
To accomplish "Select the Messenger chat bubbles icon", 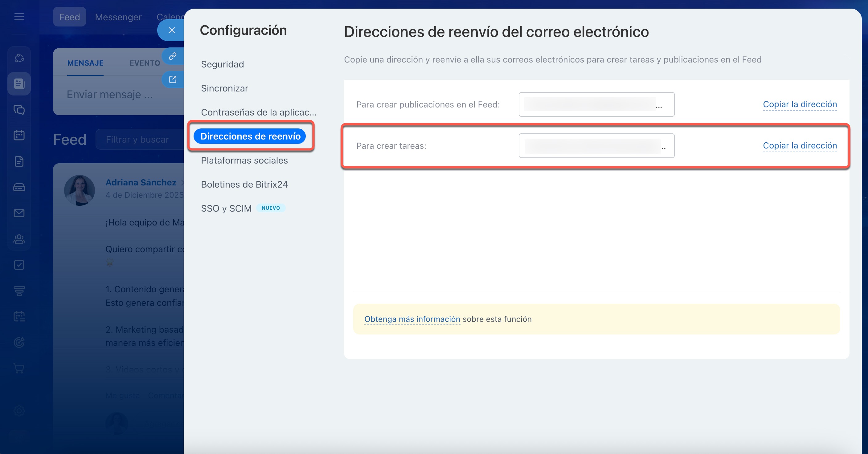I will tap(19, 110).
